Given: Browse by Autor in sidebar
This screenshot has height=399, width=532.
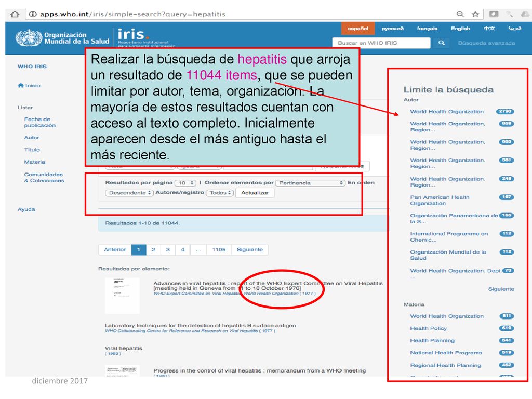Looking at the screenshot, I should (32, 137).
